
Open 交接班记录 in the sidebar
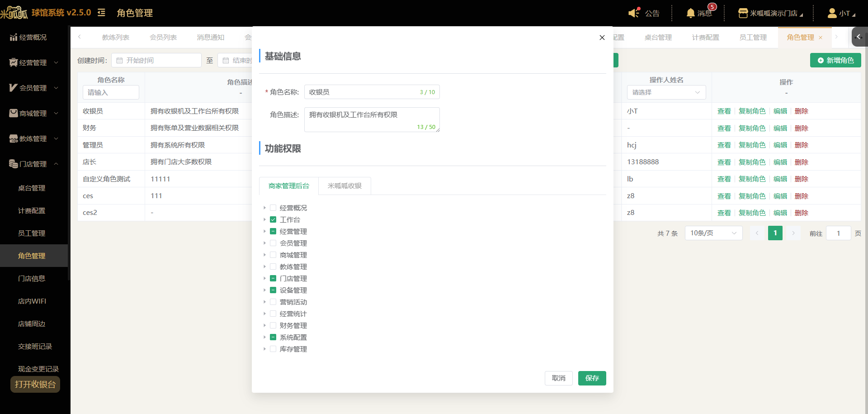(35, 347)
